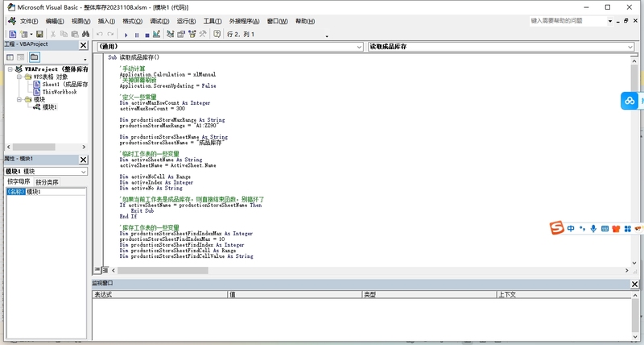This screenshot has height=345, width=644.
Task: Open the Sogou skin shirt icon
Action: coord(616,229)
